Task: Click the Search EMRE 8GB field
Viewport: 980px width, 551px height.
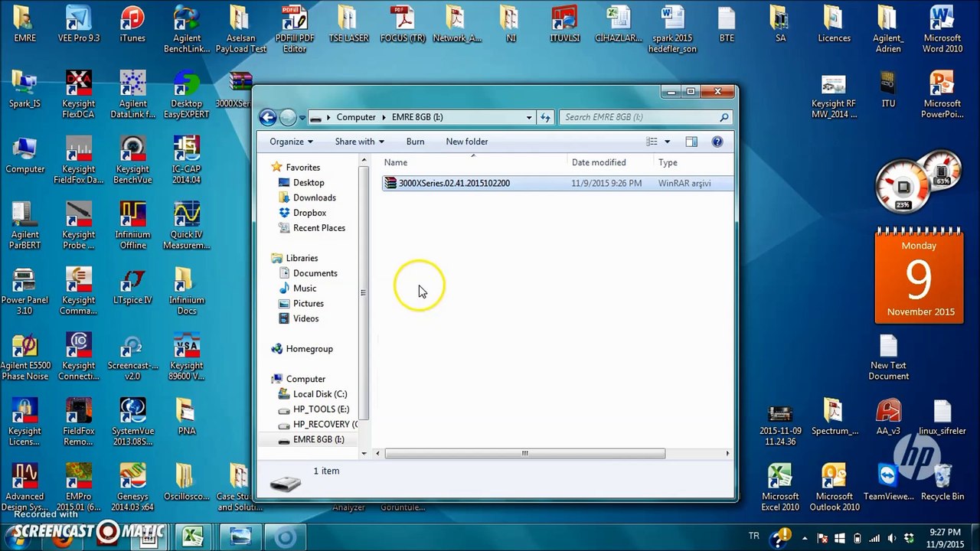Action: tap(645, 117)
